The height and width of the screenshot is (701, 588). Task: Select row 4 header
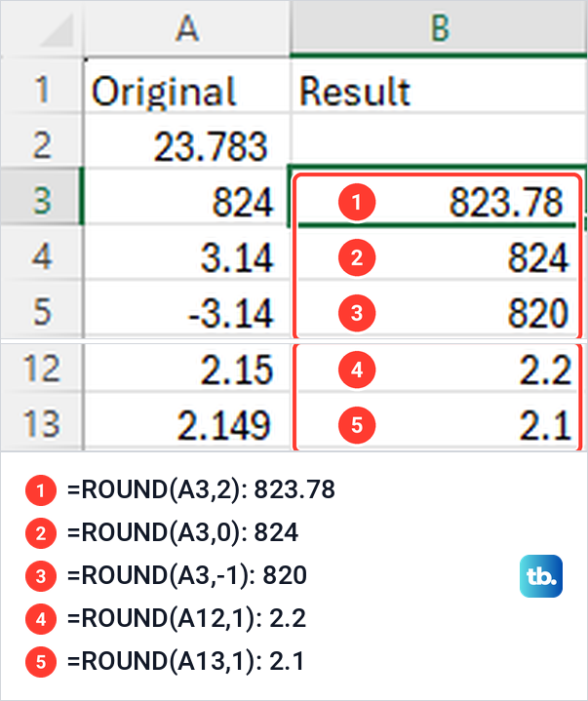tap(42, 253)
